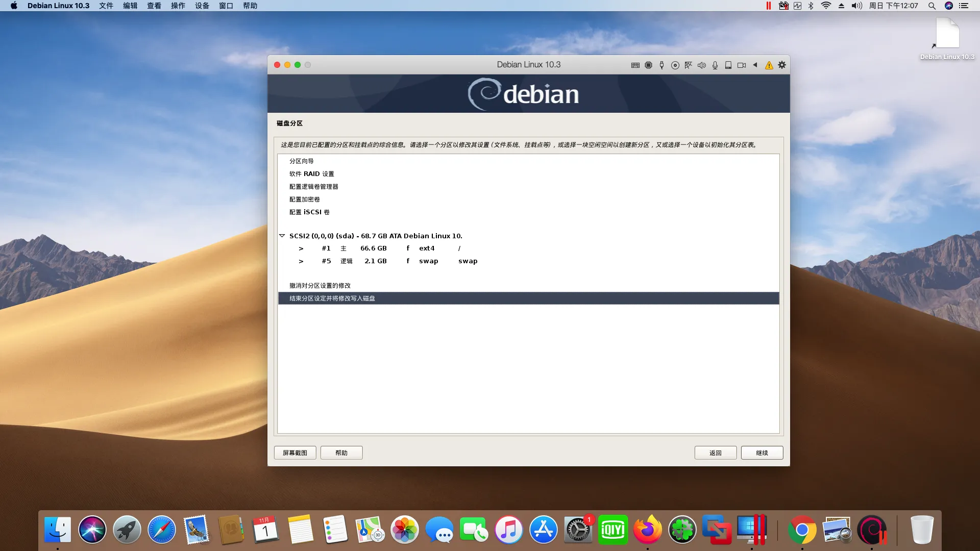The image size is (980, 551).
Task: Select 配置逻辑卷管理器 option
Action: [313, 187]
